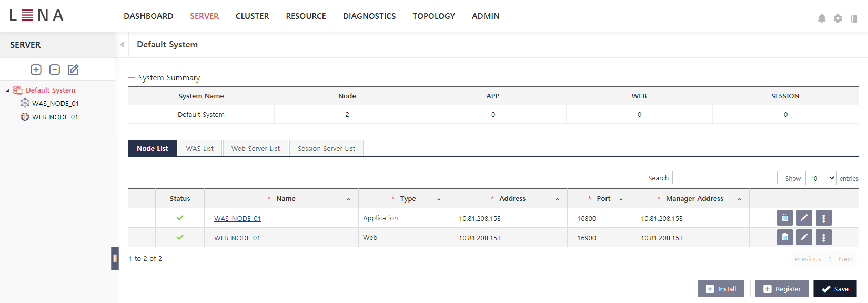Click the Register button
The width and height of the screenshot is (868, 303).
[x=782, y=289]
